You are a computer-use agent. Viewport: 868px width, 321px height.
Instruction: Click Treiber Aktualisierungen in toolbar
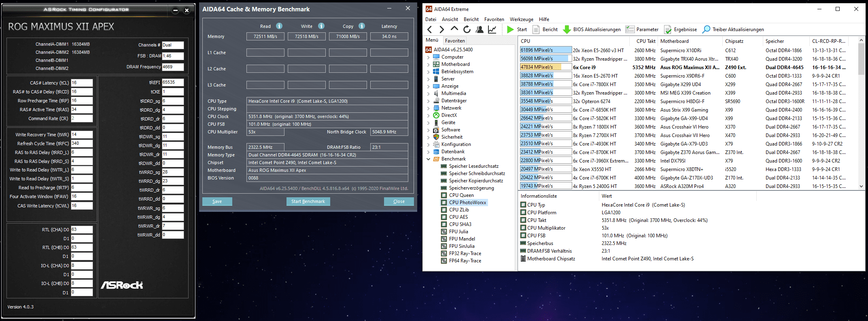click(x=733, y=30)
